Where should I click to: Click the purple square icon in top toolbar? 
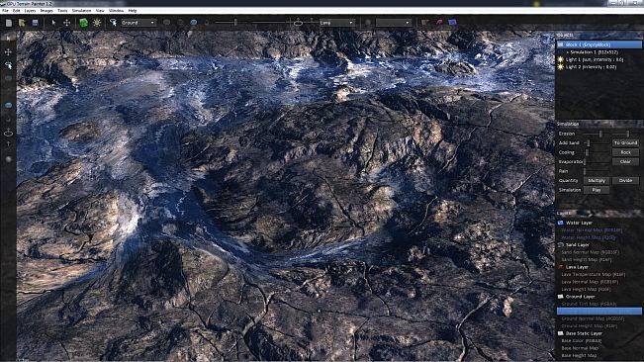coord(452,22)
